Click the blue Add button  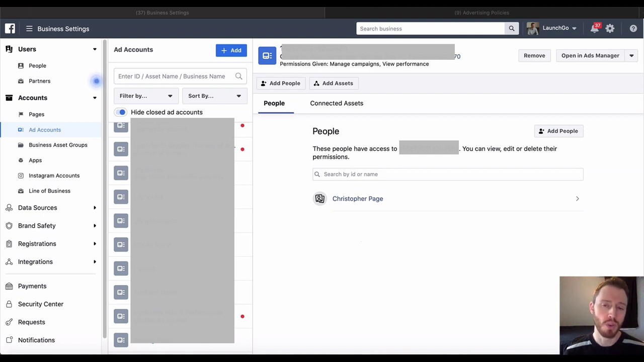pyautogui.click(x=231, y=50)
